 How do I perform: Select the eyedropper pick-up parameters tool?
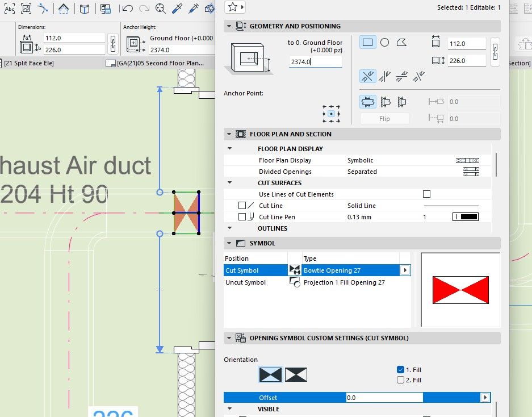tap(177, 9)
